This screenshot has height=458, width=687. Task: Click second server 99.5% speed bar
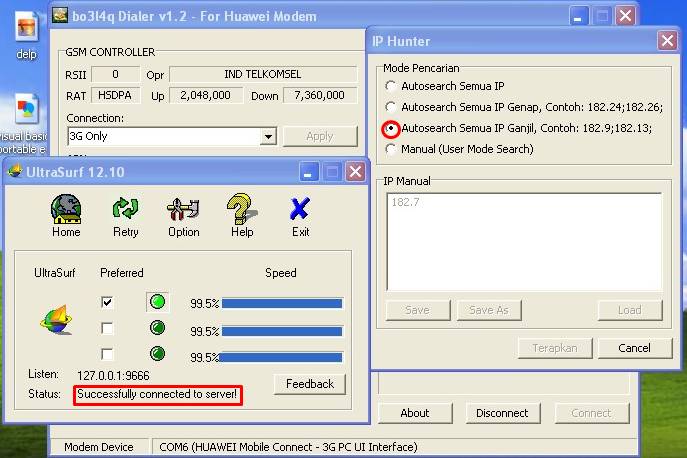click(x=282, y=331)
